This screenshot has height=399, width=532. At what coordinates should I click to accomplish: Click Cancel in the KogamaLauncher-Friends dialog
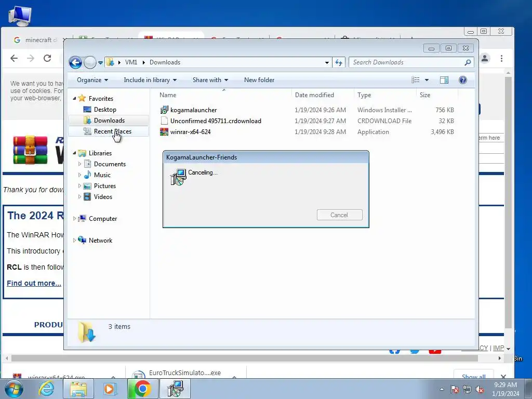click(x=340, y=215)
